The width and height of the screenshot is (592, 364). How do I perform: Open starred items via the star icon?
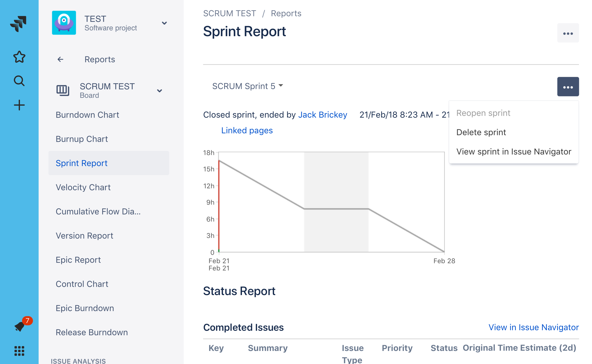click(x=19, y=57)
